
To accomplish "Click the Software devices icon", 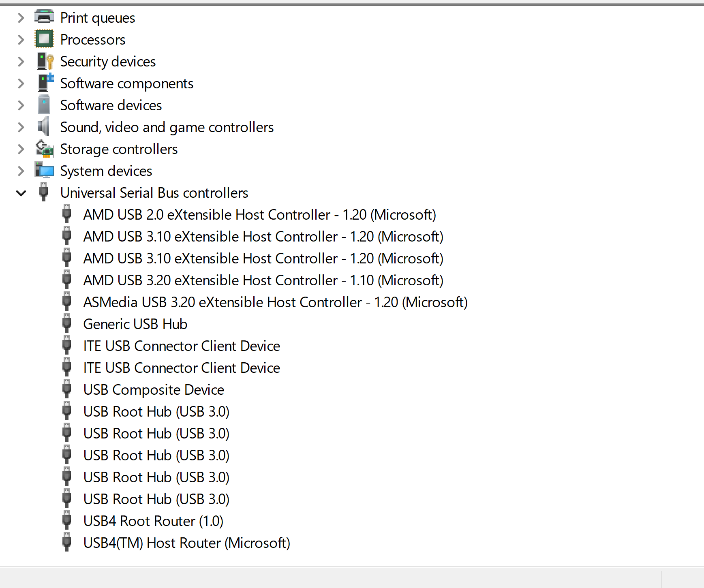I will [x=44, y=105].
